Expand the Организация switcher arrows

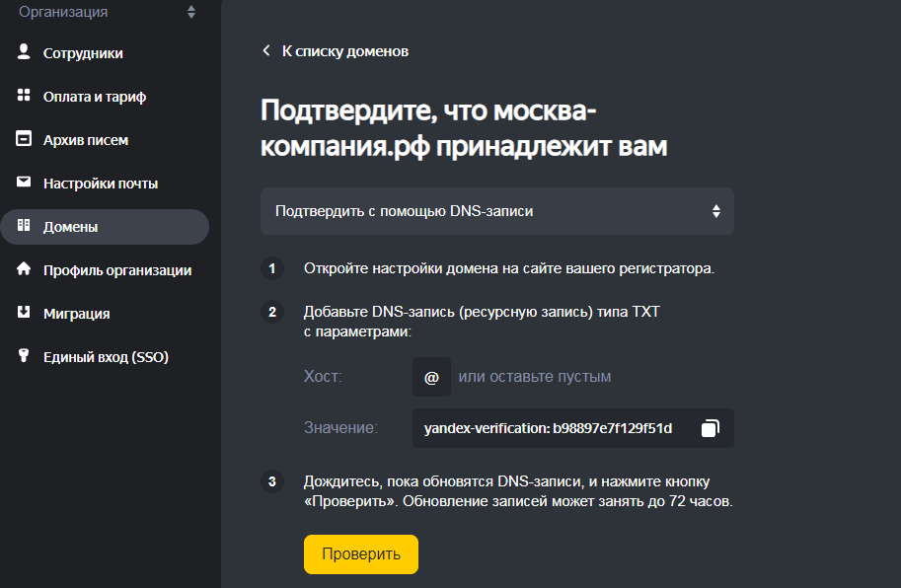[190, 13]
